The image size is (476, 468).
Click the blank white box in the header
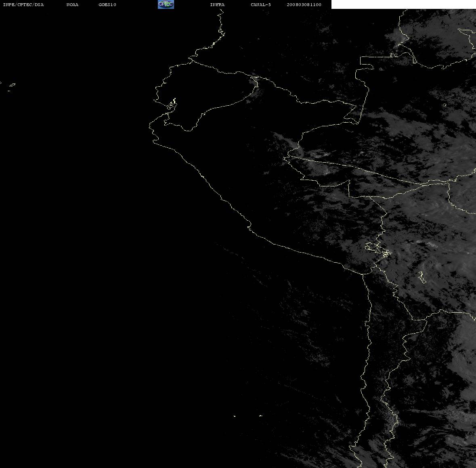click(x=403, y=4)
